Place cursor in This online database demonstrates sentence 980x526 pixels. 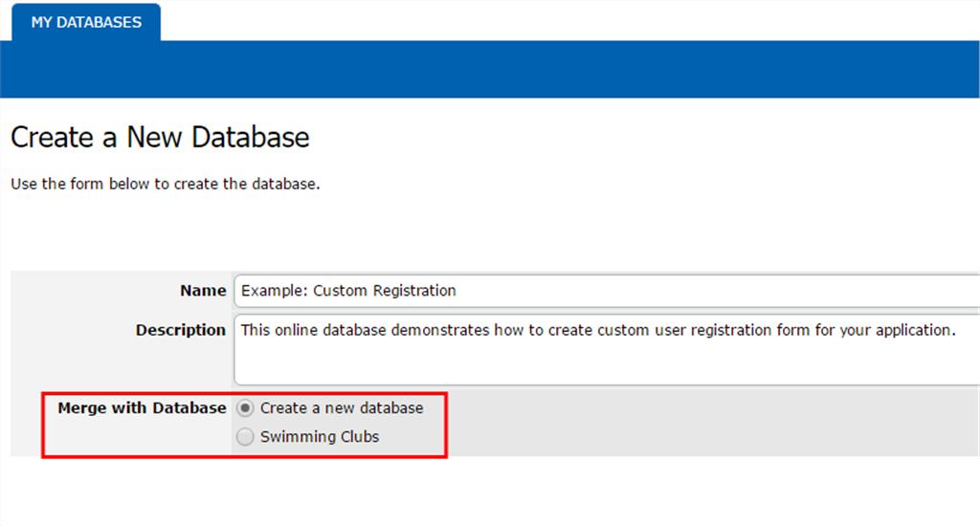[x=598, y=330]
